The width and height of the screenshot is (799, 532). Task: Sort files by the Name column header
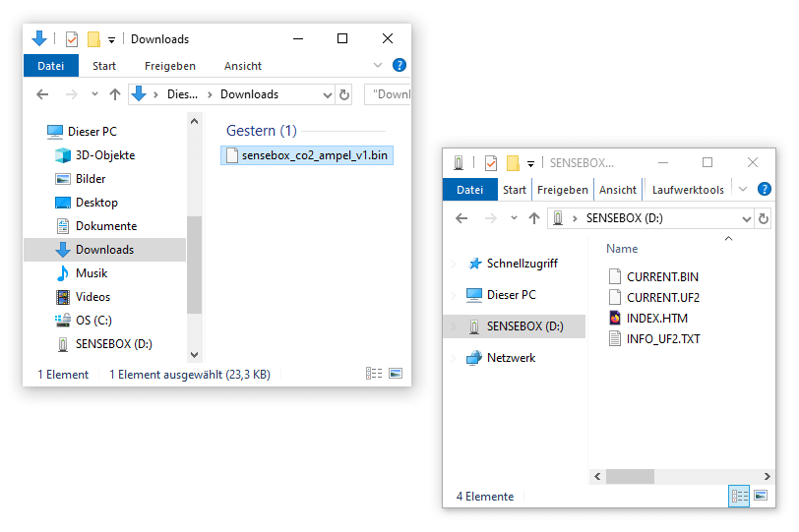tap(622, 249)
